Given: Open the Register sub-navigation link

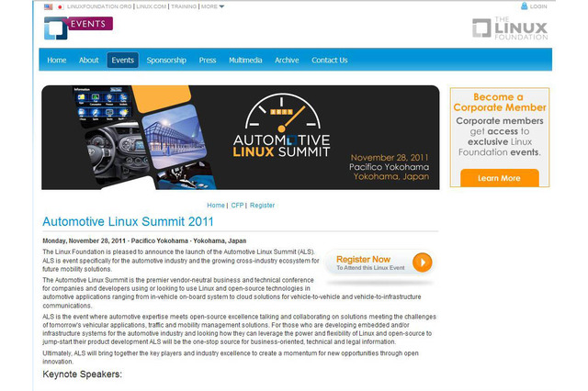Looking at the screenshot, I should click(x=262, y=206).
